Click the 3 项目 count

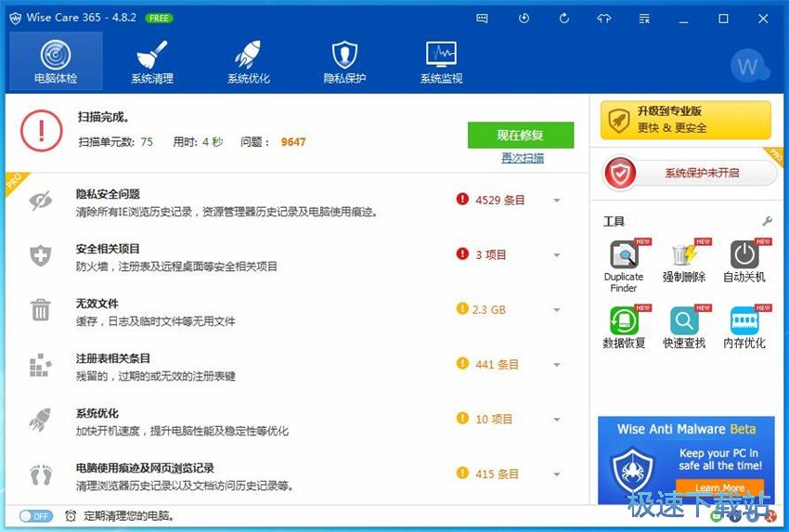(491, 255)
